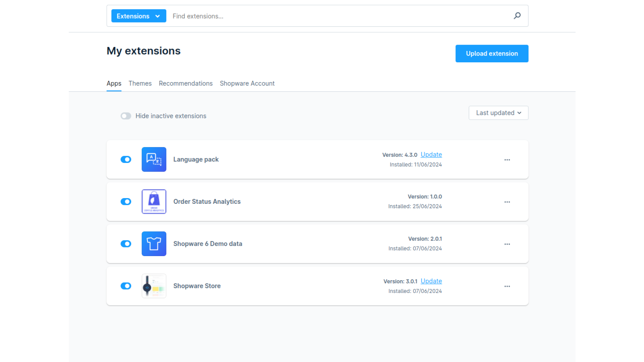644x362 pixels.
Task: Click the Order Status Analytics name text
Action: [x=207, y=202]
